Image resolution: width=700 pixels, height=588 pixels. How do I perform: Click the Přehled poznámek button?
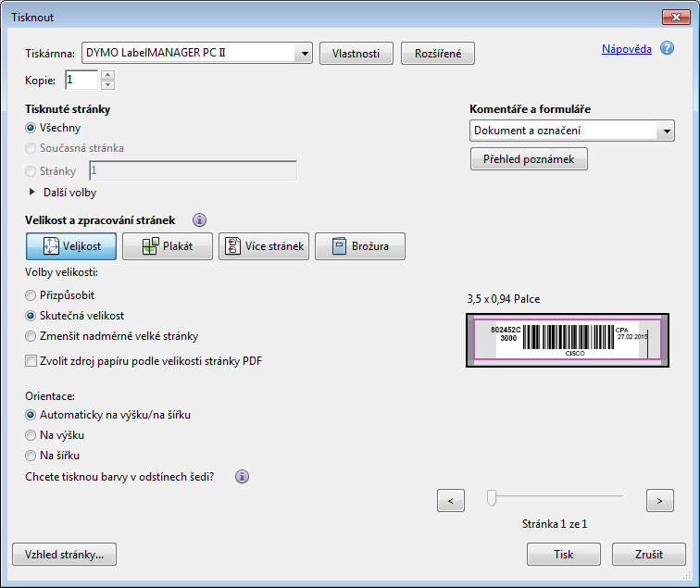click(529, 159)
